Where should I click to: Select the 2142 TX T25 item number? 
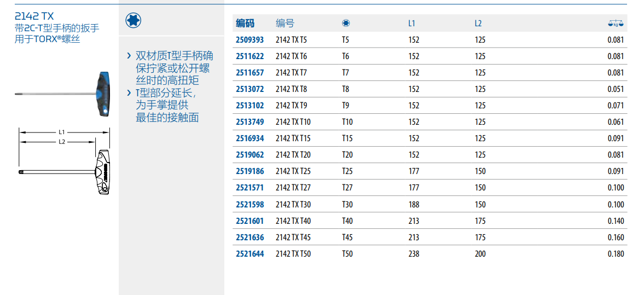(x=293, y=171)
